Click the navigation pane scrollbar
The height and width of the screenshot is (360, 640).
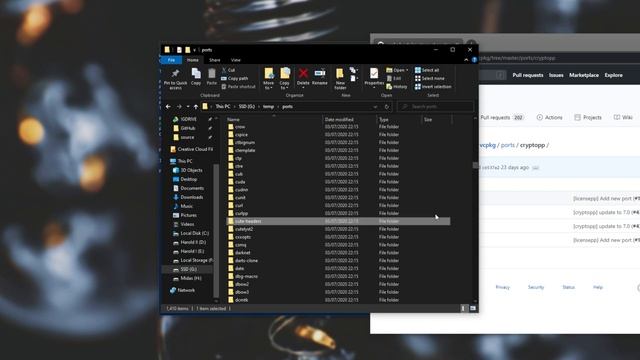click(x=216, y=231)
